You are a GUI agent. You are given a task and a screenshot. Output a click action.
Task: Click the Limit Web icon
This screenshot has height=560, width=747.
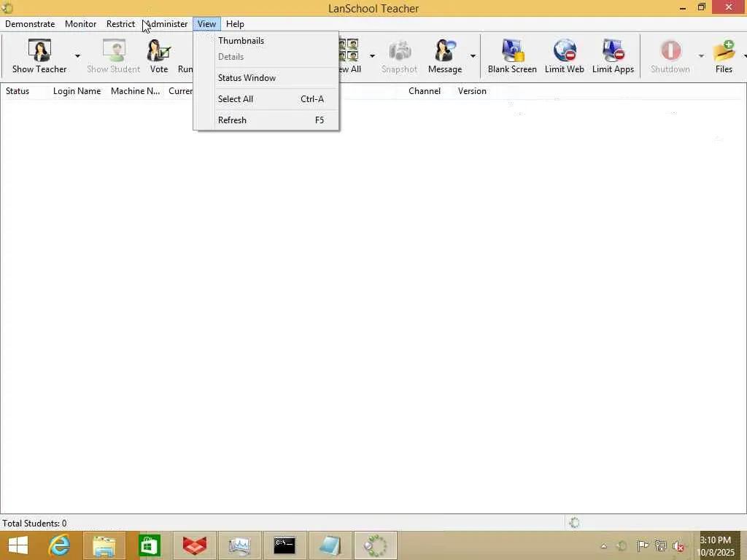[564, 56]
